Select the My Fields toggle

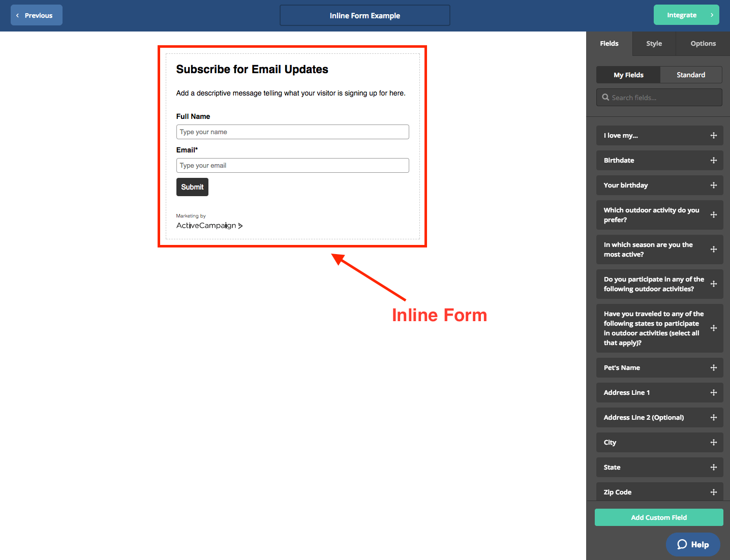(x=628, y=75)
